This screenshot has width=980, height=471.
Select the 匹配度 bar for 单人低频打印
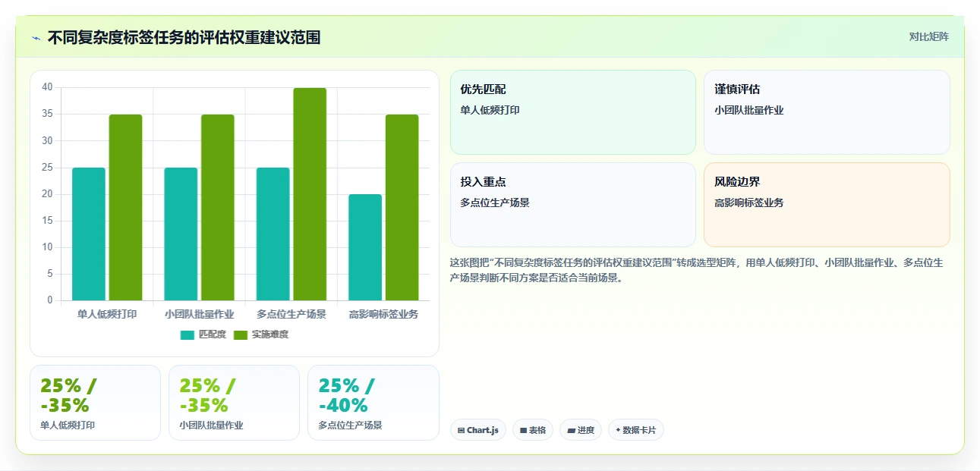(x=89, y=234)
